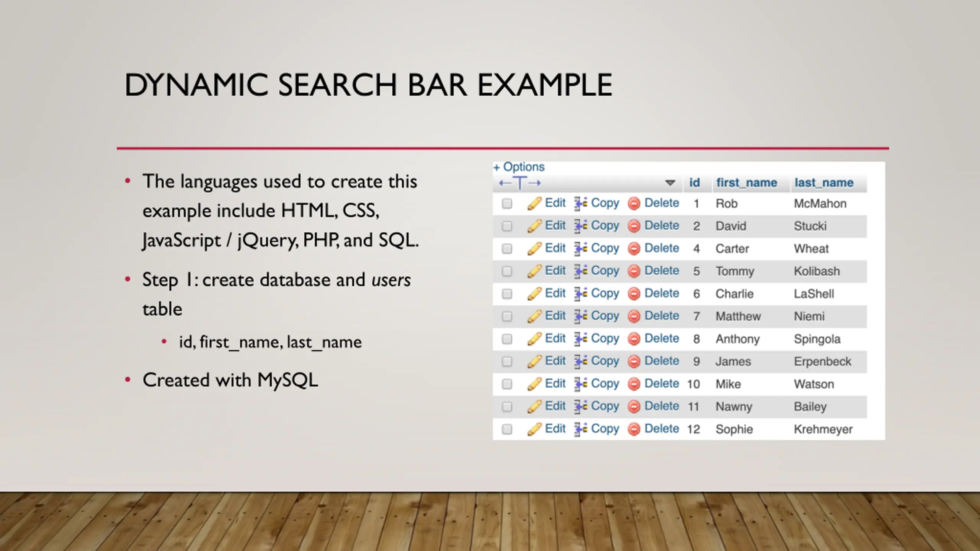Click the Copy icon in Mike Watson row
This screenshot has height=551, width=980.
581,384
